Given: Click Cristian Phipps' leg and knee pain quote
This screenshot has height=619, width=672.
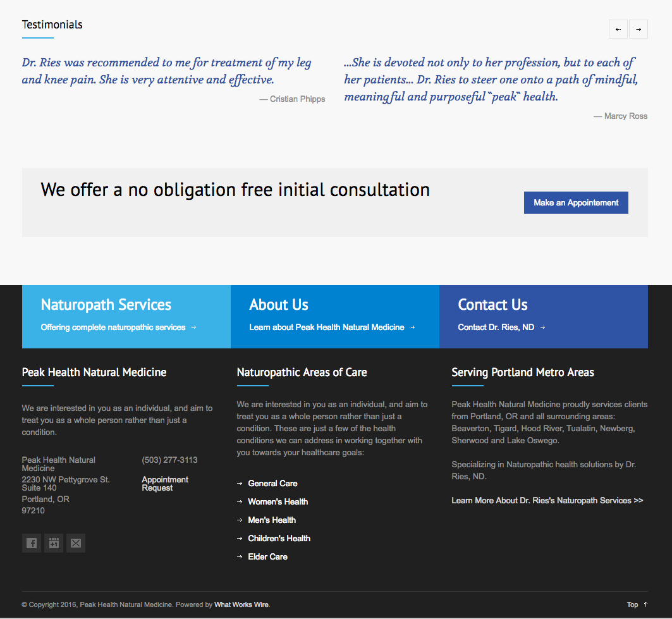Looking at the screenshot, I should (x=166, y=71).
